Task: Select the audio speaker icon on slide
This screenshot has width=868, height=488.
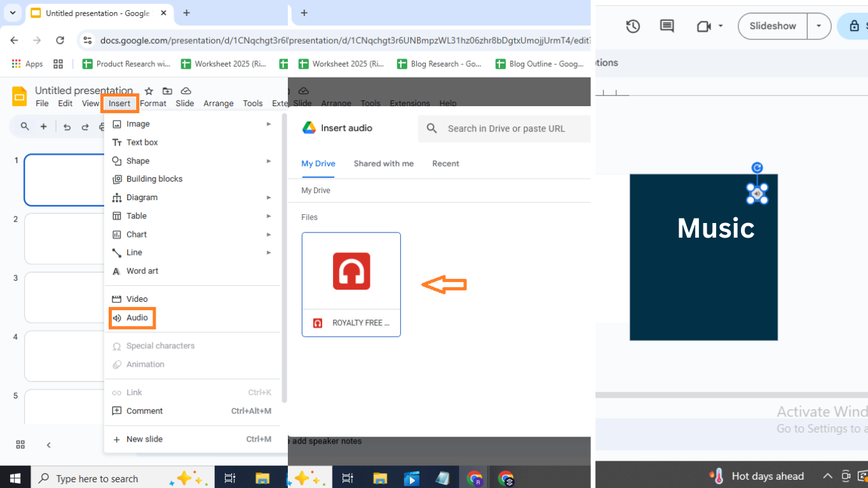Action: tap(757, 193)
